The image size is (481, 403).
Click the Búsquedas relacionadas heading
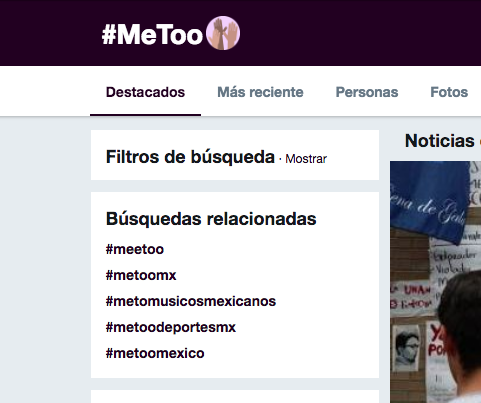pos(211,219)
